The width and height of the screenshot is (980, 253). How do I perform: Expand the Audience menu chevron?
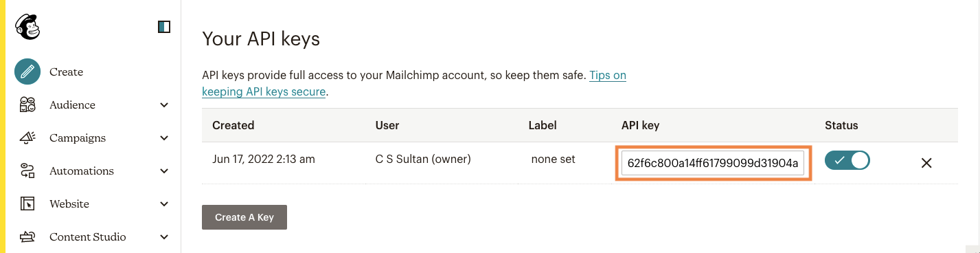[164, 105]
